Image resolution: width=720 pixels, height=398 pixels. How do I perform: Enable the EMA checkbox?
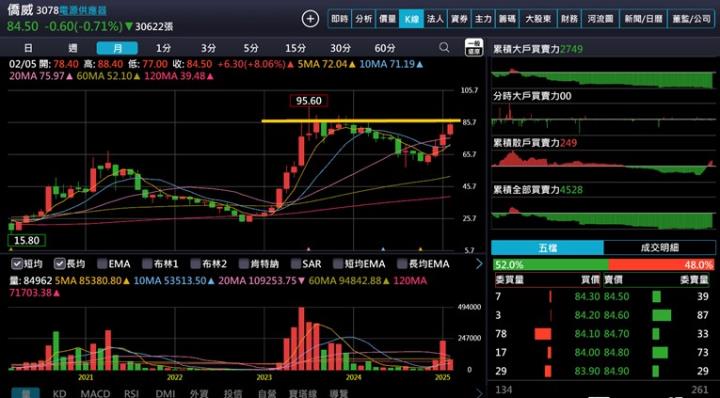pyautogui.click(x=102, y=263)
